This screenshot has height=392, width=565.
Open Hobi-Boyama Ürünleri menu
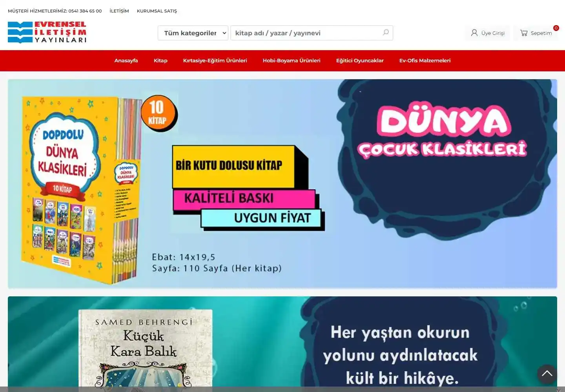point(292,60)
